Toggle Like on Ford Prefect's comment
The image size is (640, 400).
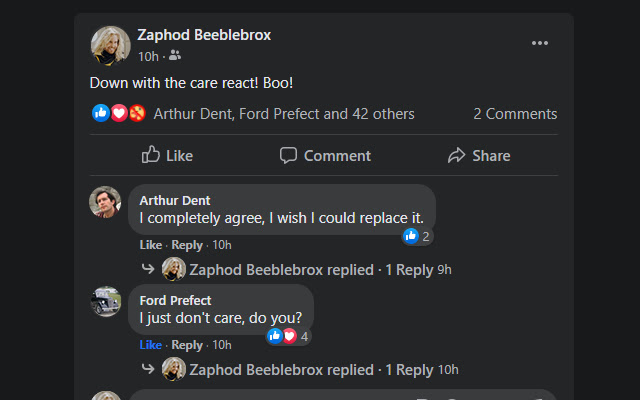(150, 345)
